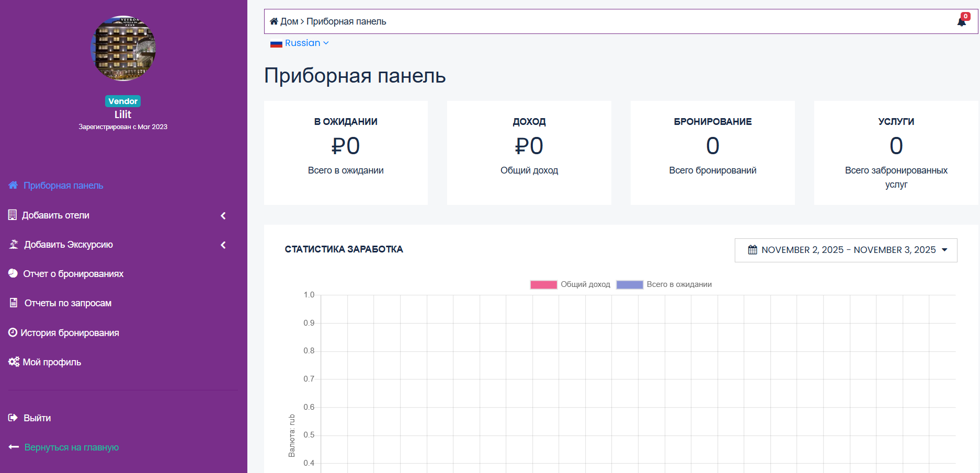980x473 pixels.
Task: Open Отчеты по запросам from sidebar
Action: click(x=67, y=303)
